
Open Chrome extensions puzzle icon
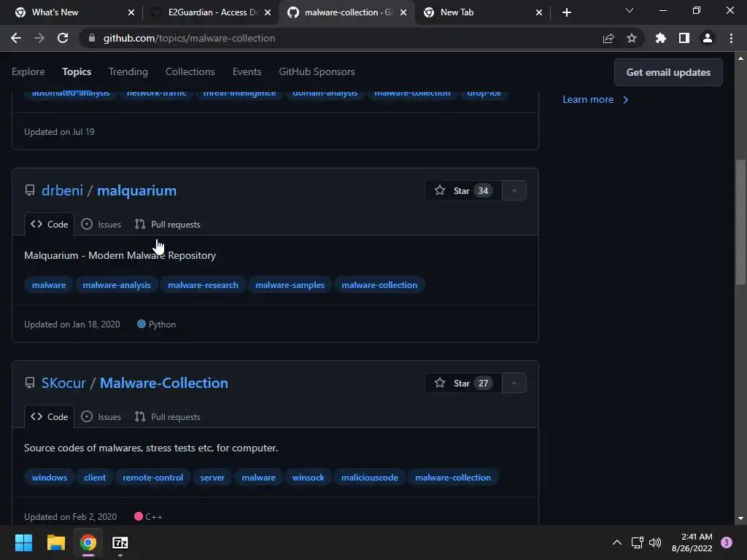pyautogui.click(x=661, y=38)
